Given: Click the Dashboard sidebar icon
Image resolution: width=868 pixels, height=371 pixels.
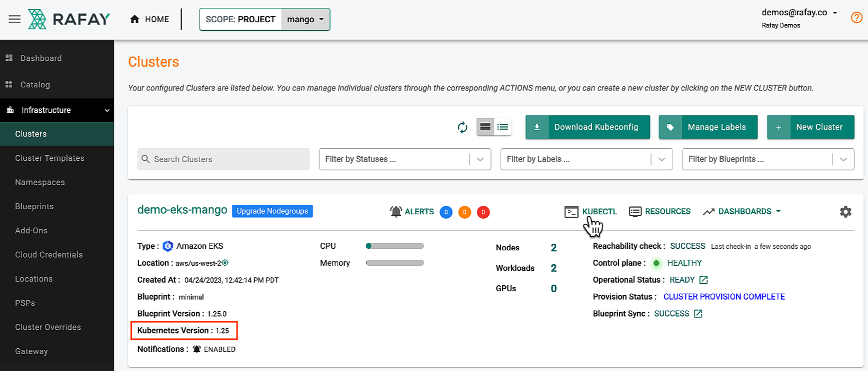Looking at the screenshot, I should 9,58.
